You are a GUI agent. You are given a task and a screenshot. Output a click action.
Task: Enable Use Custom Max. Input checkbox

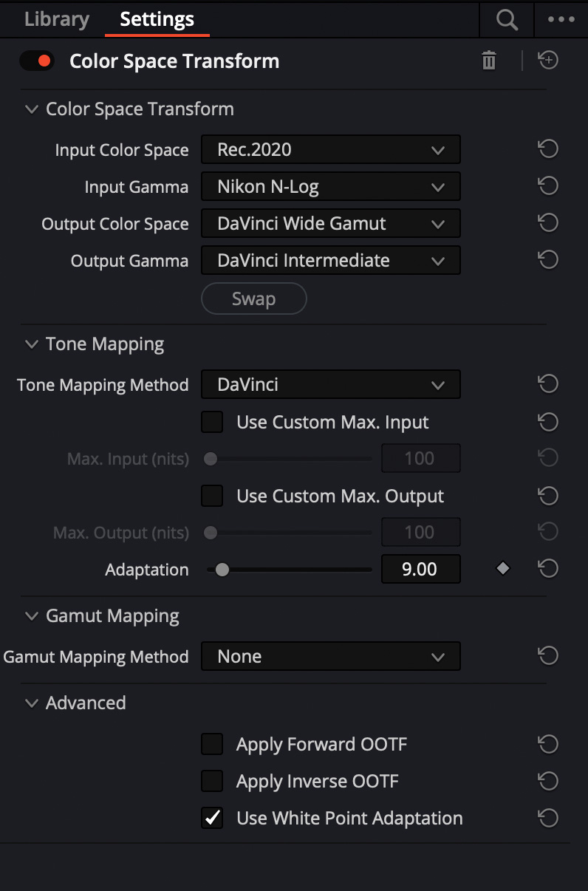tap(212, 422)
